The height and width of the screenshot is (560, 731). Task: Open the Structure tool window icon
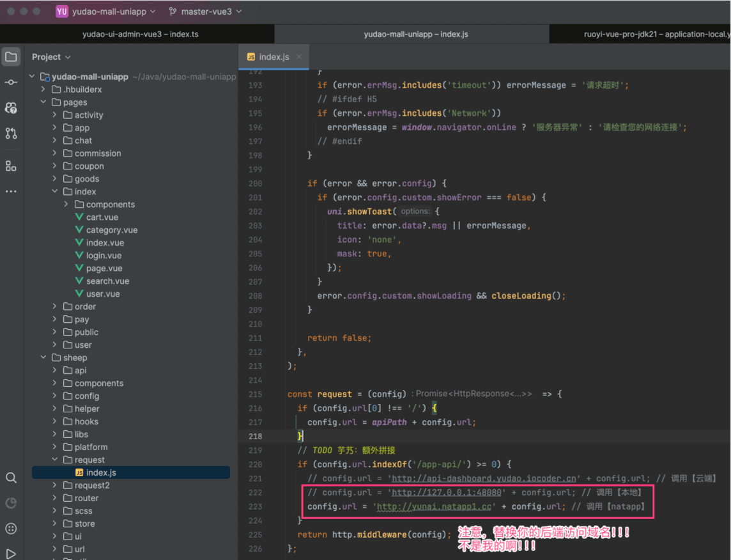[11, 166]
